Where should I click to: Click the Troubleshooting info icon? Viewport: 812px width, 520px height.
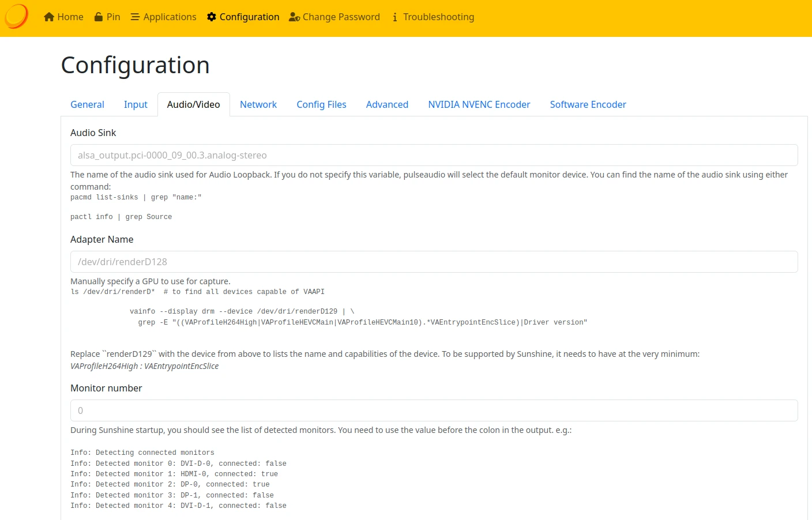[x=395, y=17]
